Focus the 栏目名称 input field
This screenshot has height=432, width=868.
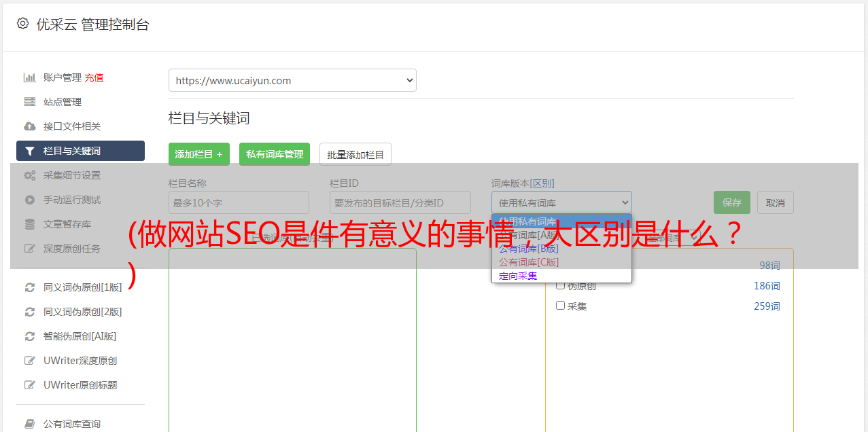click(x=239, y=202)
